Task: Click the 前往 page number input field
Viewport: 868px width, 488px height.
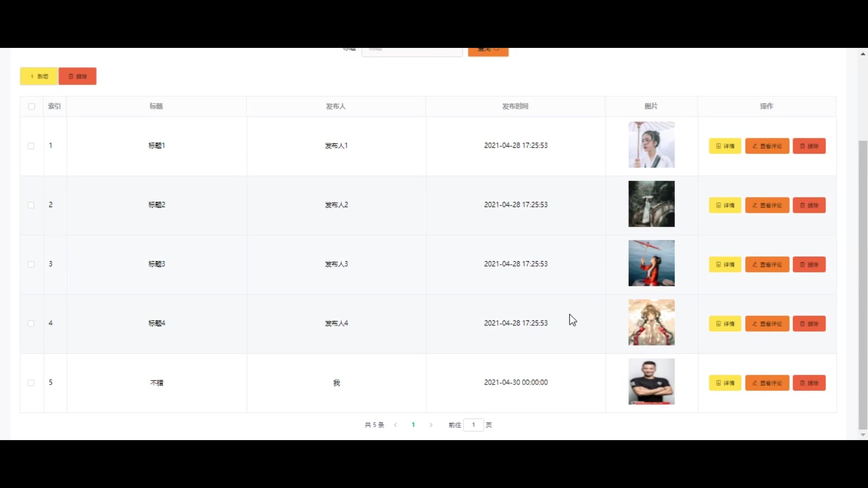Action: [473, 425]
